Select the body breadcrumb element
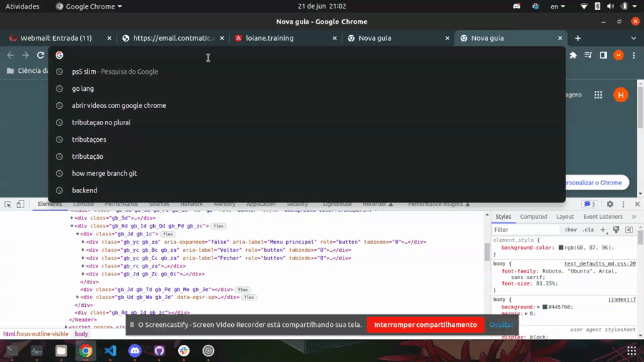This screenshot has height=362, width=644. point(82,334)
